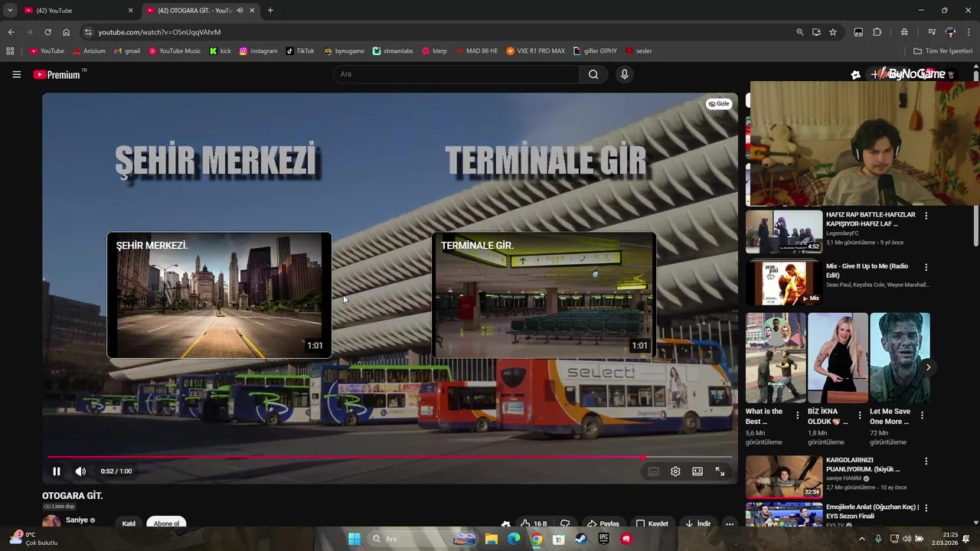The width and height of the screenshot is (980, 551).
Task: Open Tüm Yer İşaretleri folder
Action: pyautogui.click(x=942, y=51)
